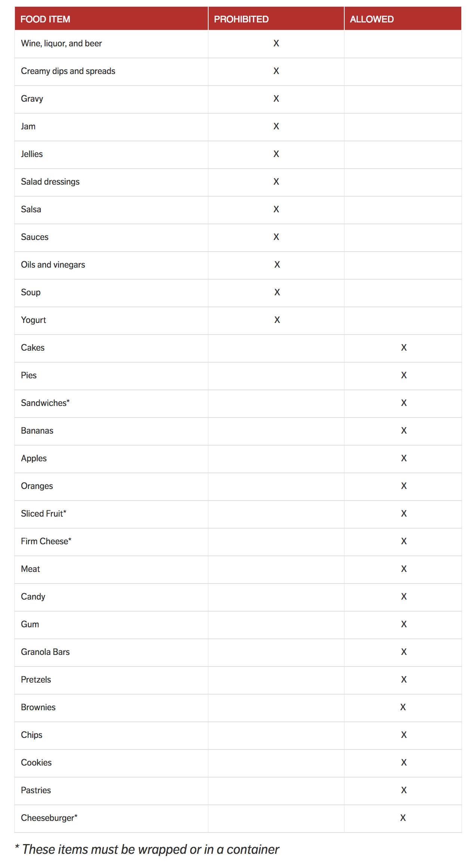Click the X mark in the Gravy row

tap(276, 99)
